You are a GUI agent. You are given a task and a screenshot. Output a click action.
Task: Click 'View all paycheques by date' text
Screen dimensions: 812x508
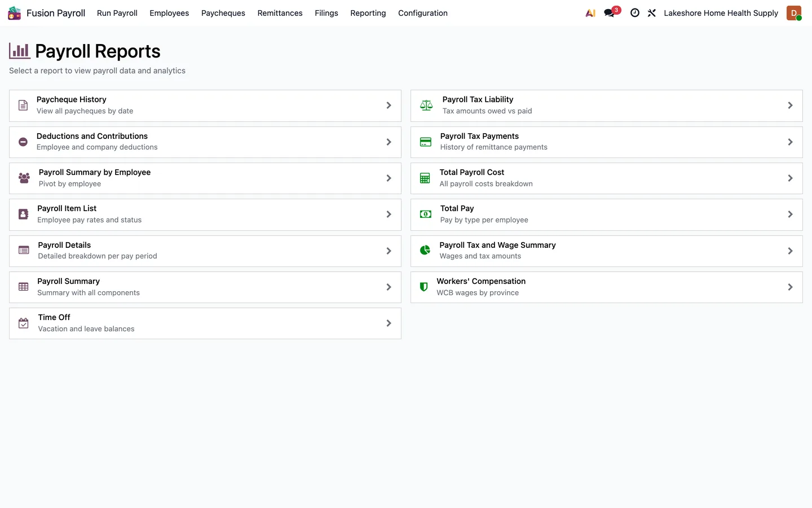tap(85, 111)
